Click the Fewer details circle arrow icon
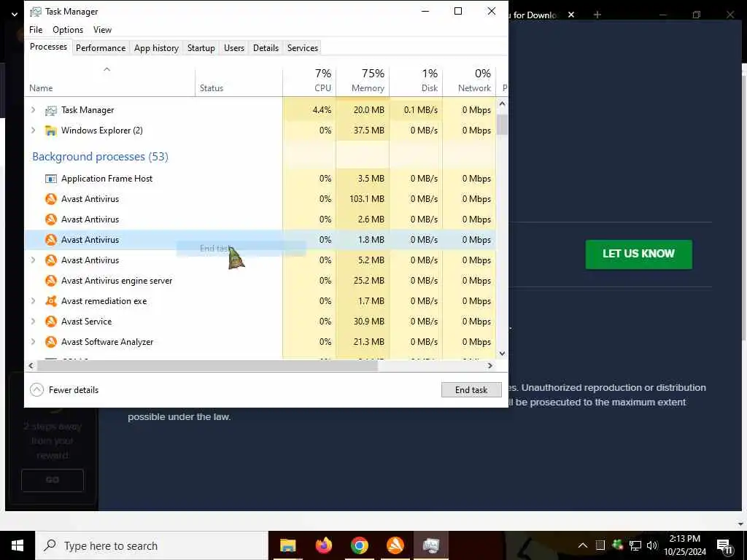747x560 pixels. [x=36, y=390]
